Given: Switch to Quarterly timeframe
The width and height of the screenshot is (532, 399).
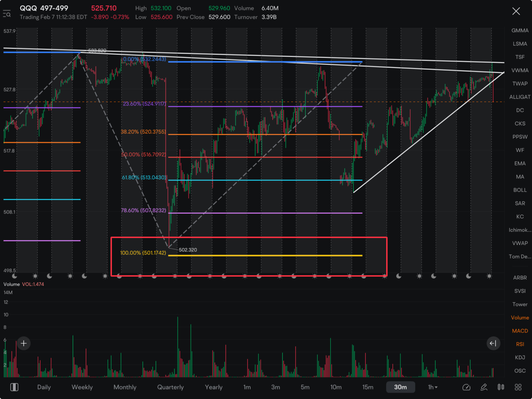Looking at the screenshot, I should (x=170, y=387).
